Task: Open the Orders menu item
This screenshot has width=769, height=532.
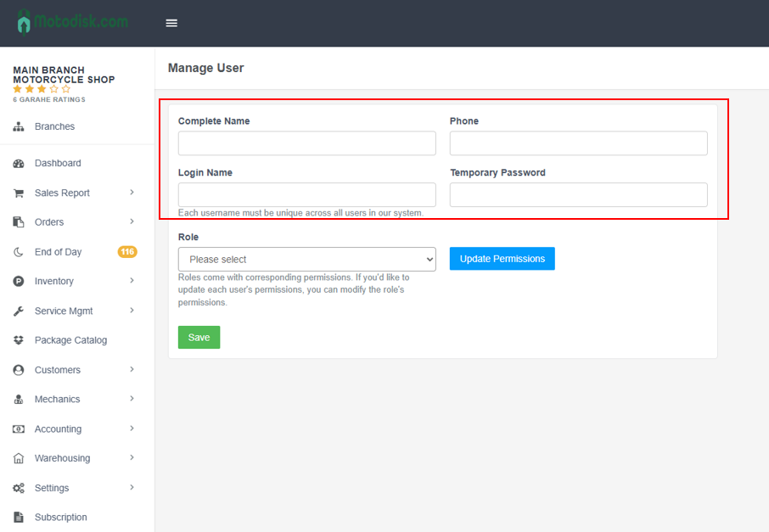Action: (49, 222)
